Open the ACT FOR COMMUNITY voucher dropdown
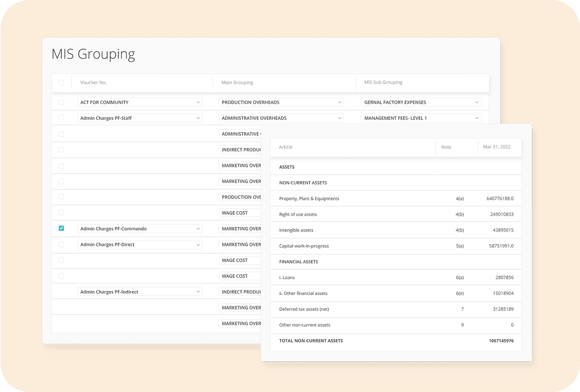Screen dimensions: 580x392 [x=140, y=102]
